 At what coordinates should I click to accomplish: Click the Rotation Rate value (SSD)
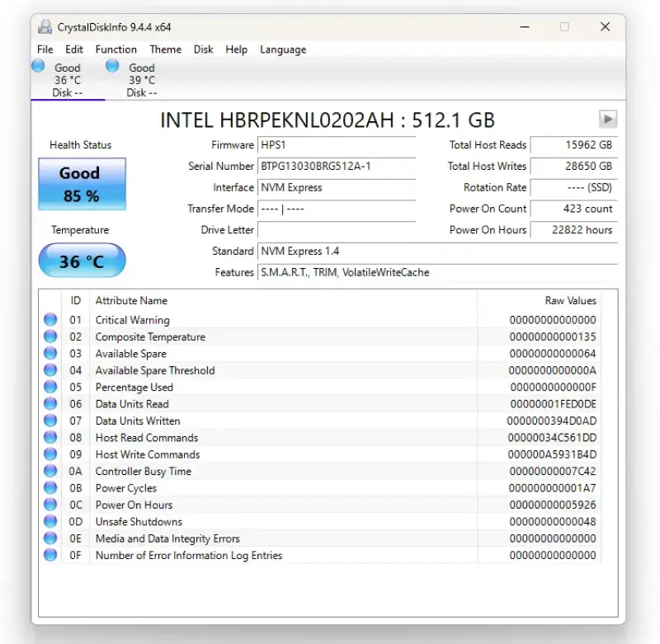(573, 188)
